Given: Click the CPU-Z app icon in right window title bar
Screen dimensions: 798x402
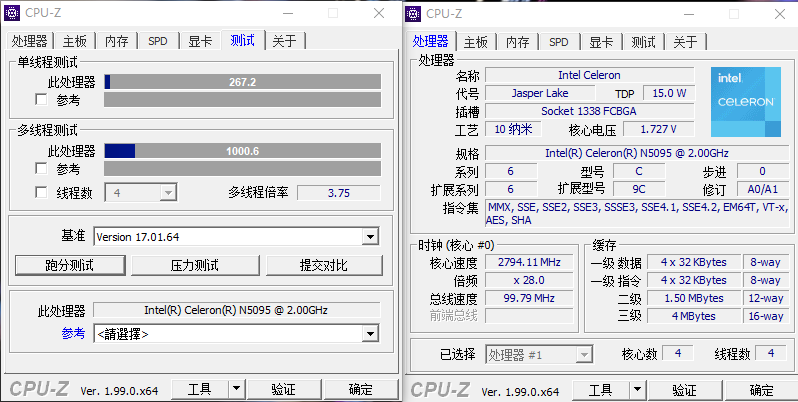Looking at the screenshot, I should click(x=413, y=14).
